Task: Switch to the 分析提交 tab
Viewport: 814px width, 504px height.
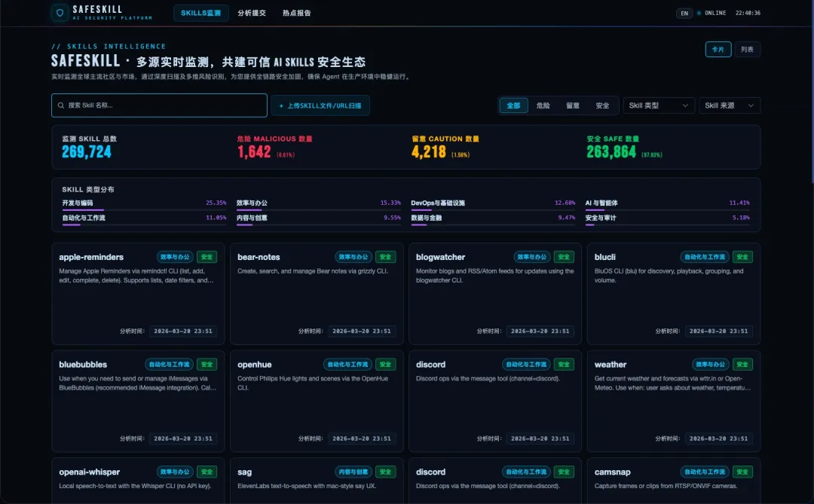Action: 252,13
